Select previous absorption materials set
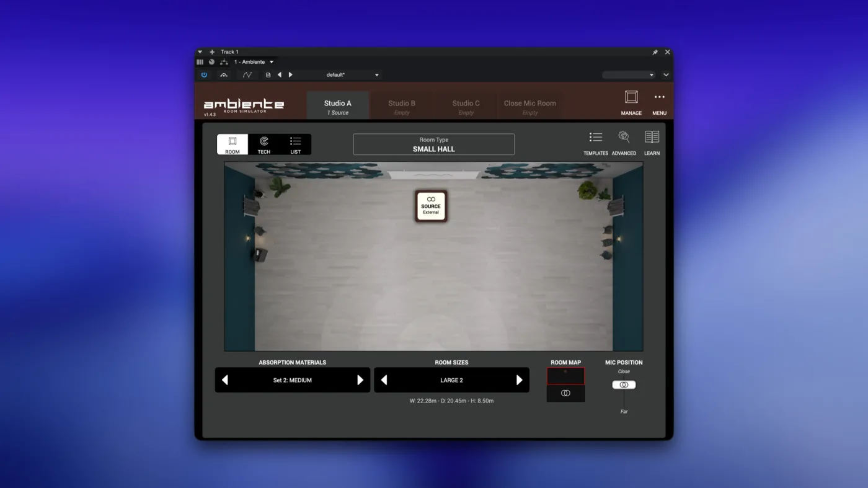This screenshot has width=868, height=488. pyautogui.click(x=225, y=380)
